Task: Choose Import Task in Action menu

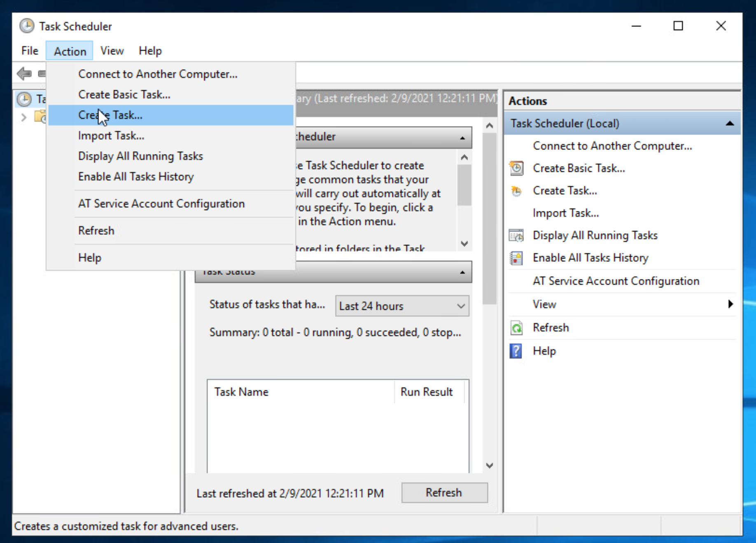Action: pos(171,136)
